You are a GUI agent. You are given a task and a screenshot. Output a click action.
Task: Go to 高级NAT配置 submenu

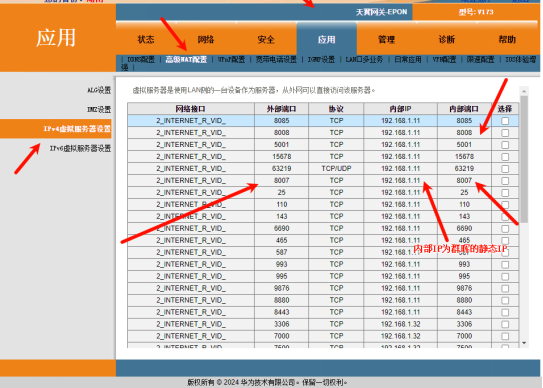tap(186, 59)
